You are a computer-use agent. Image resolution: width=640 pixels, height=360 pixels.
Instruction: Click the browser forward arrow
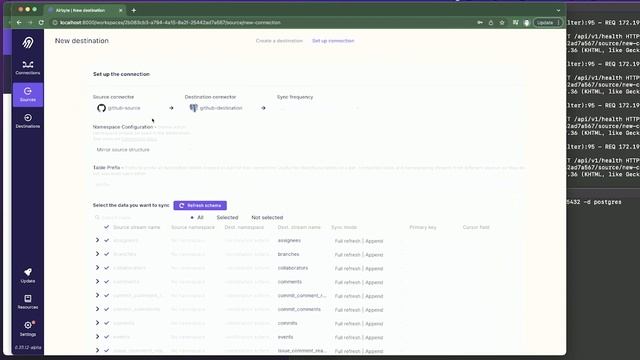coord(30,22)
